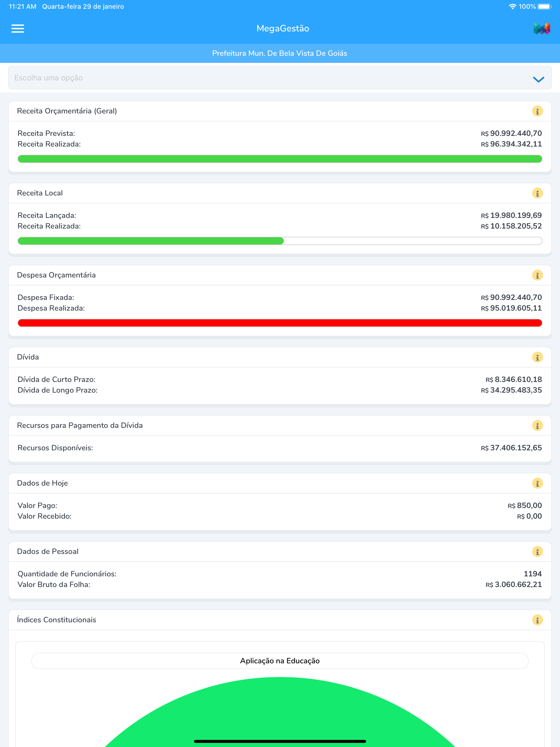
Task: Open the 'Escolha uma opção' selection field
Action: click(280, 78)
